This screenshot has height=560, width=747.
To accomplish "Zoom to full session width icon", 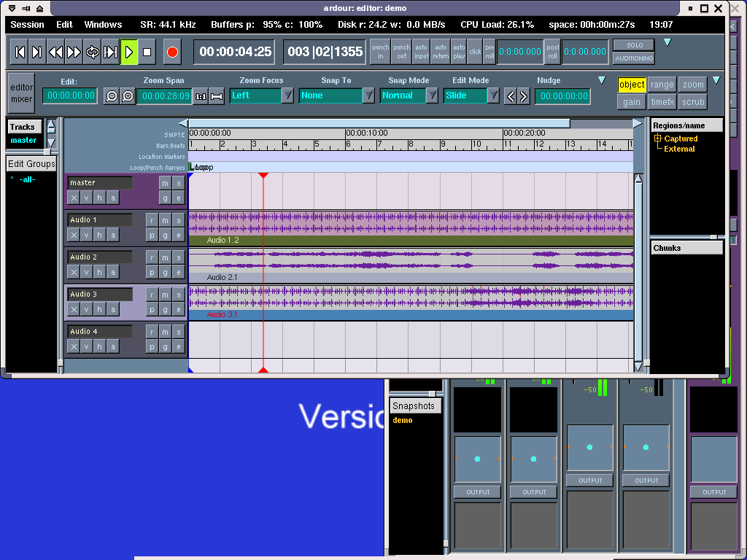I will 217,96.
